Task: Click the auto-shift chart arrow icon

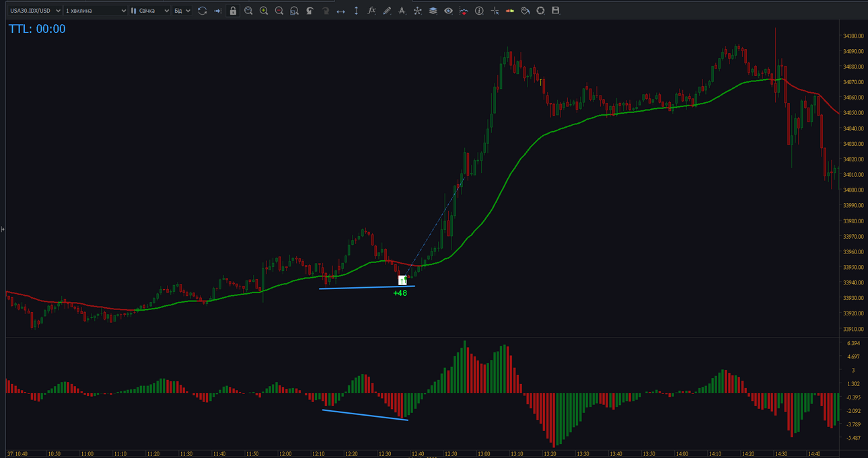Action: (217, 11)
